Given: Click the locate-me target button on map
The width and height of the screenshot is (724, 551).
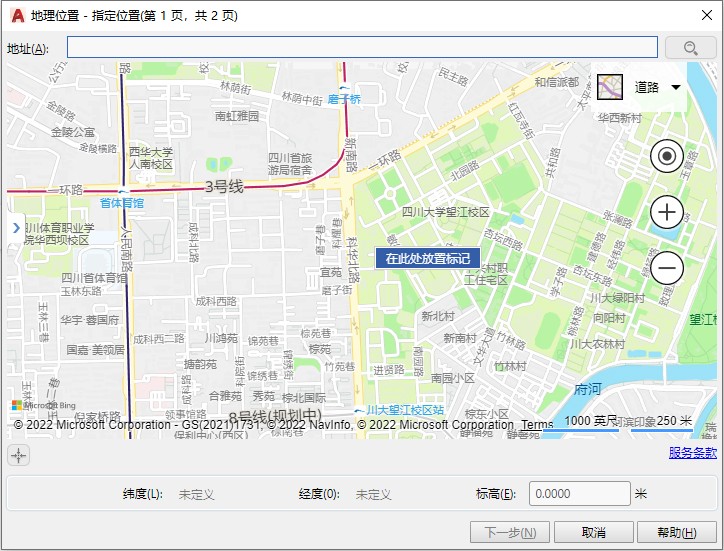Looking at the screenshot, I should coord(667,156).
